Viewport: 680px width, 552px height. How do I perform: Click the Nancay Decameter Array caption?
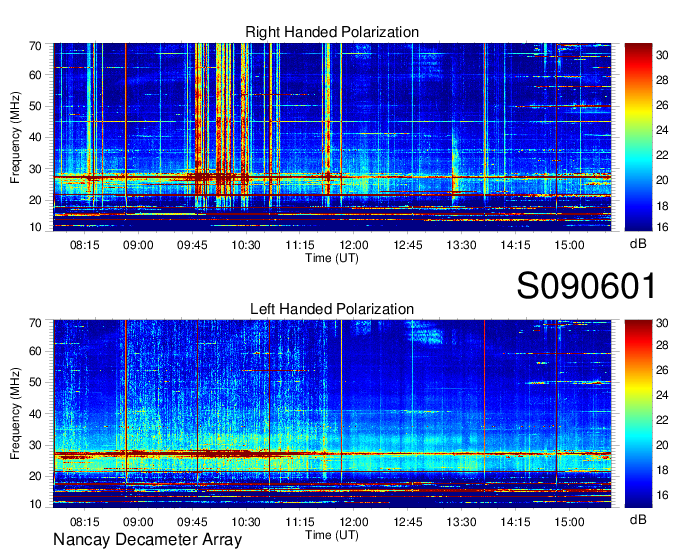pos(147,540)
